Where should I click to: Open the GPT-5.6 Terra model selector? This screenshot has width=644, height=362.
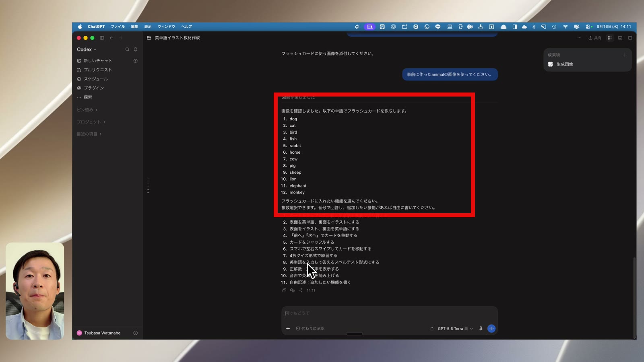tap(455, 329)
